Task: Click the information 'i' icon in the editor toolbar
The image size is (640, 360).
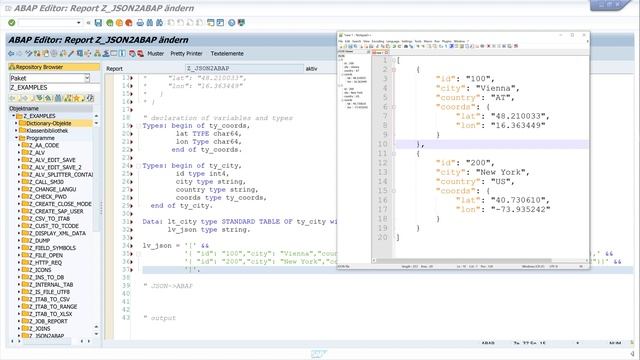Action: [122, 53]
